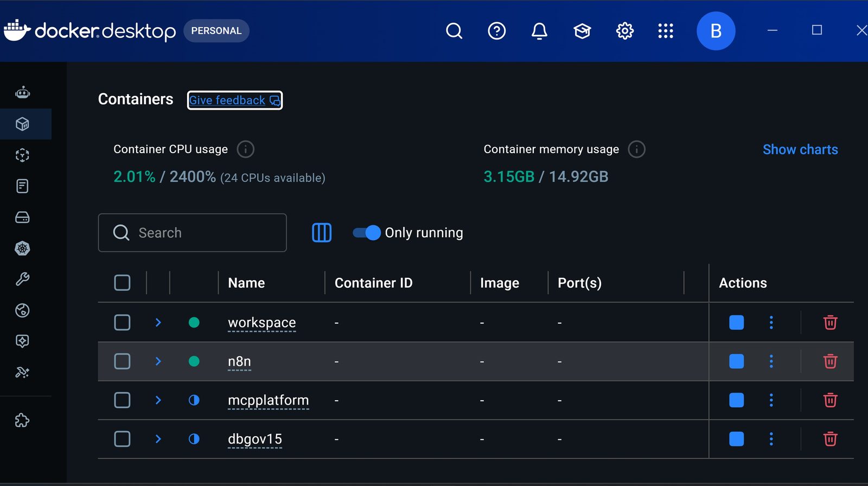Select the Containers cube sidebar icon
Screen dimensions: 868x486
pyautogui.click(x=22, y=124)
